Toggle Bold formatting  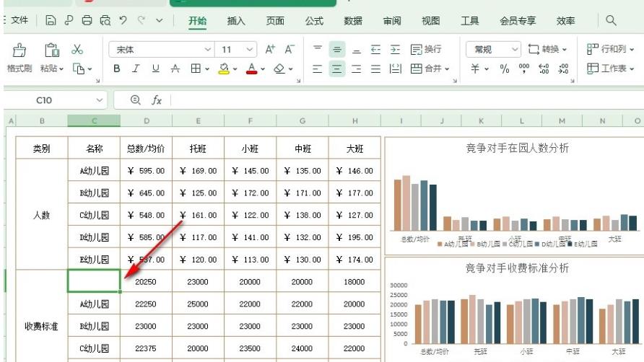pyautogui.click(x=117, y=69)
